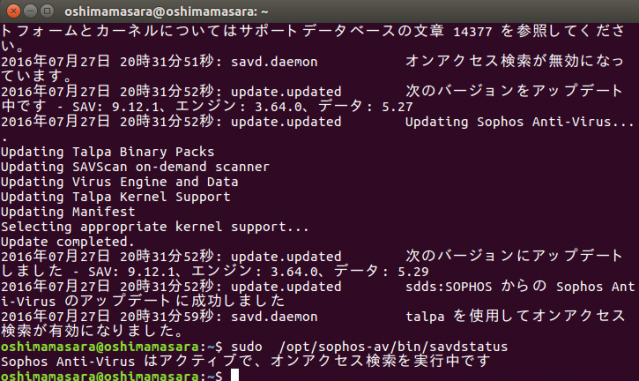639x381 pixels.
Task: Click 'Updating Talpa Binary Packs' line
Action: click(x=107, y=152)
